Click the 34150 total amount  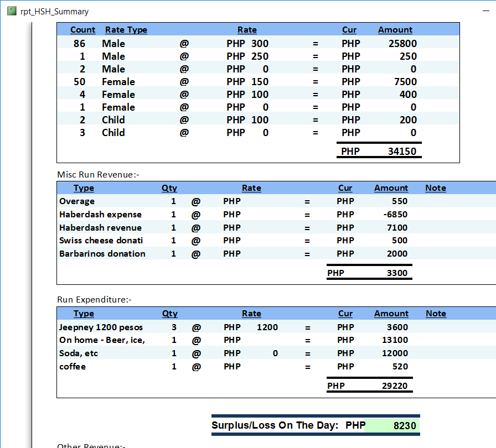(402, 151)
